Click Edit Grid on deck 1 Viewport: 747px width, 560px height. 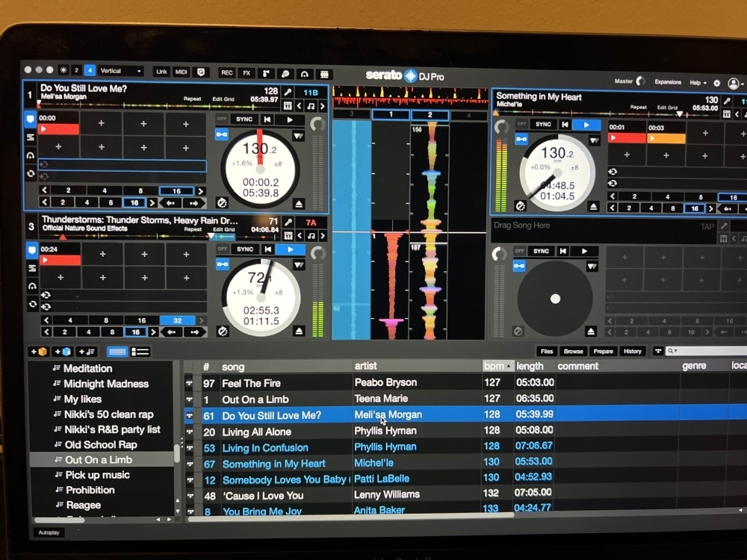[223, 99]
